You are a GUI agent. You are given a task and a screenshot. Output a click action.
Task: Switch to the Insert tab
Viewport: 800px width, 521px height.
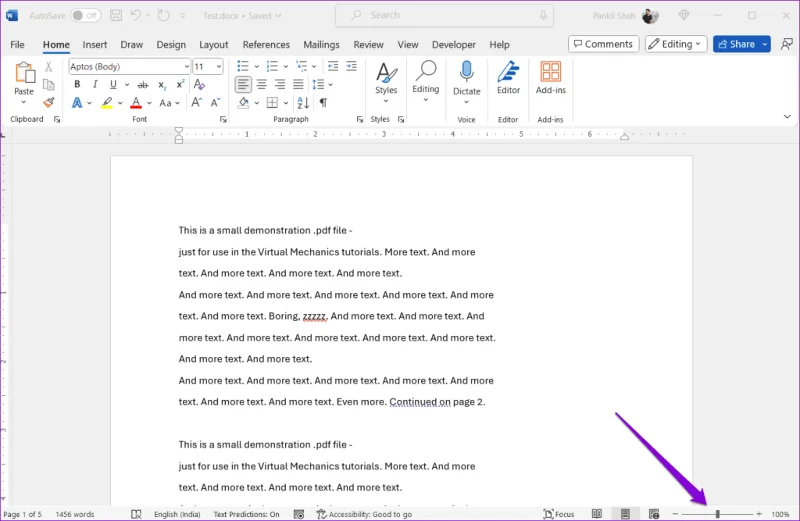(x=95, y=45)
